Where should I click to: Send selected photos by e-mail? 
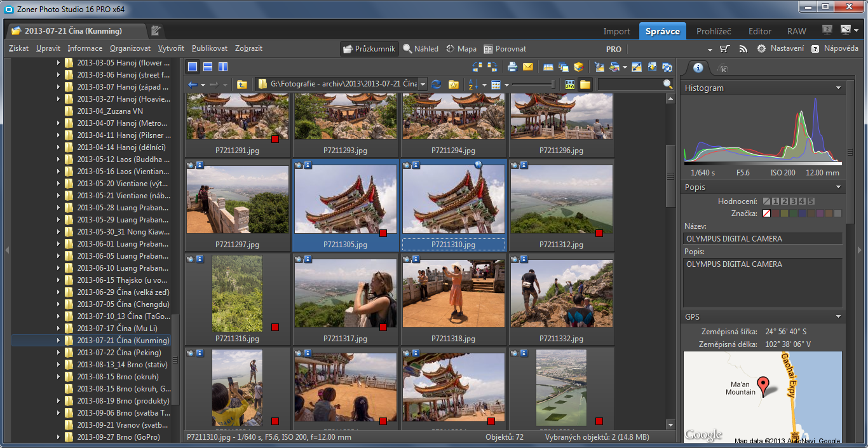pos(528,67)
